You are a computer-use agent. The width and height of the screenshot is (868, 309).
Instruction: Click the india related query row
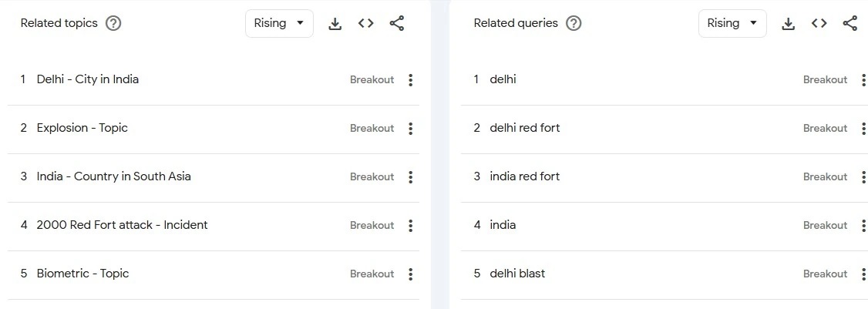503,225
